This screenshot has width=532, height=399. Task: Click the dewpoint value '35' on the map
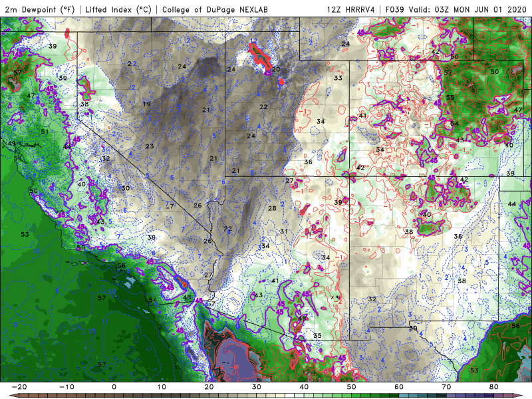pos(317,336)
